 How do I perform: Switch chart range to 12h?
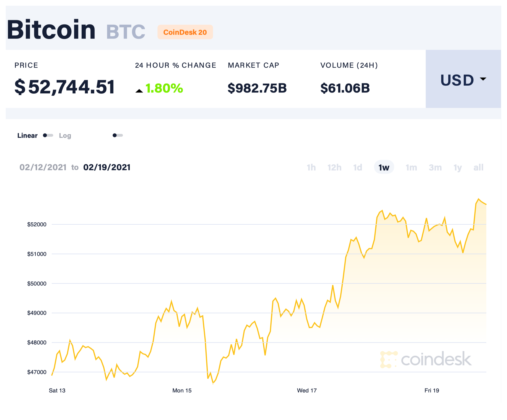[x=334, y=167]
